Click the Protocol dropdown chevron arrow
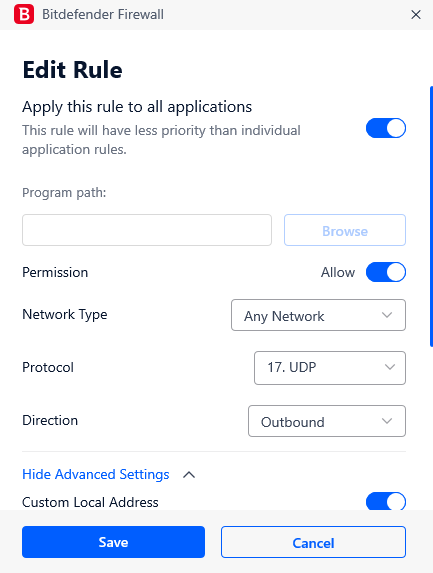 tap(390, 367)
